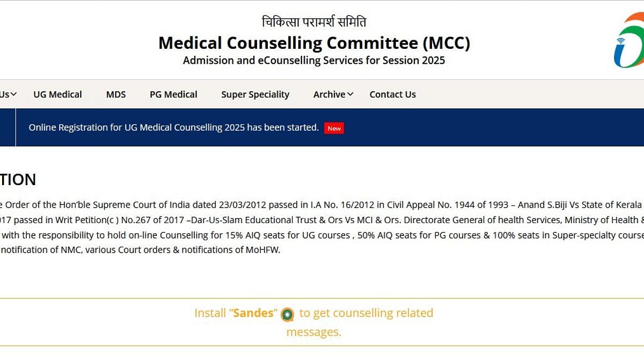Open the Online Registration UG Counselling notice

[173, 128]
